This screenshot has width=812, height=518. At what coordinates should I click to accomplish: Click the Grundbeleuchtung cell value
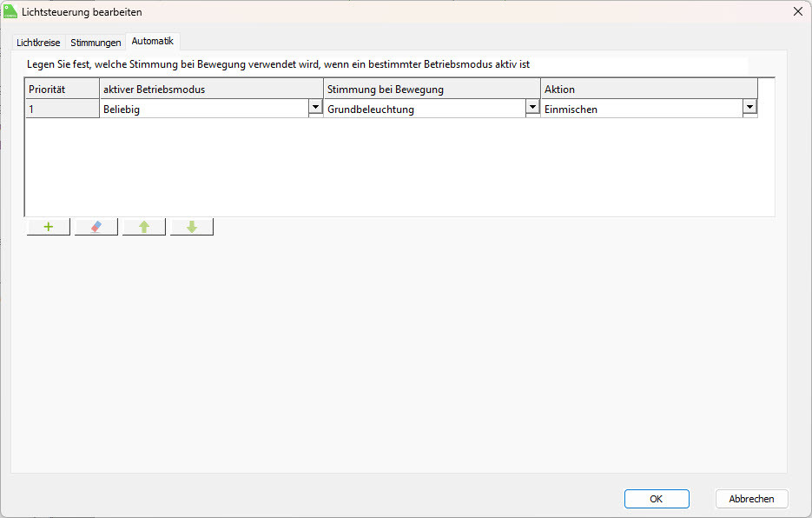pyautogui.click(x=426, y=110)
